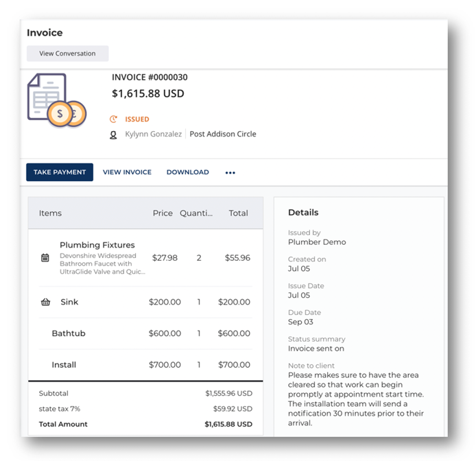Screen dimensions: 476x461
Task: Click the quantity 2 for Plumbing Fixtures
Action: coord(199,258)
